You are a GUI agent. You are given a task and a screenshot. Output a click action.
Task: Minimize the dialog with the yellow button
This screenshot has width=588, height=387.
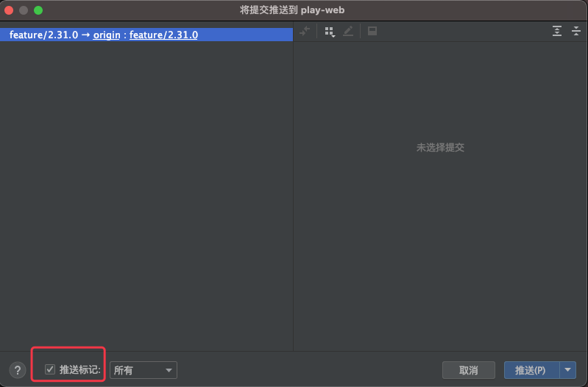24,10
